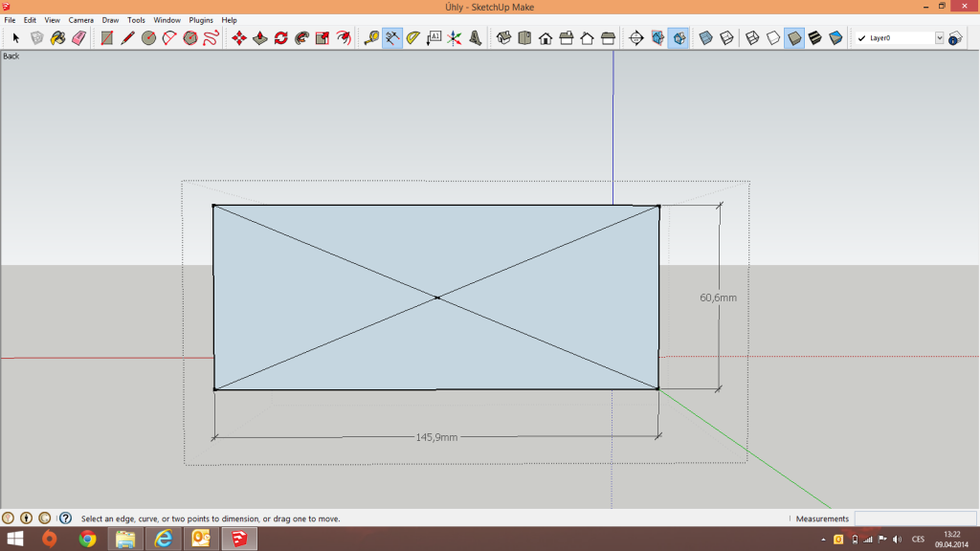Open the Draw menu
The image size is (980, 551).
pos(110,20)
